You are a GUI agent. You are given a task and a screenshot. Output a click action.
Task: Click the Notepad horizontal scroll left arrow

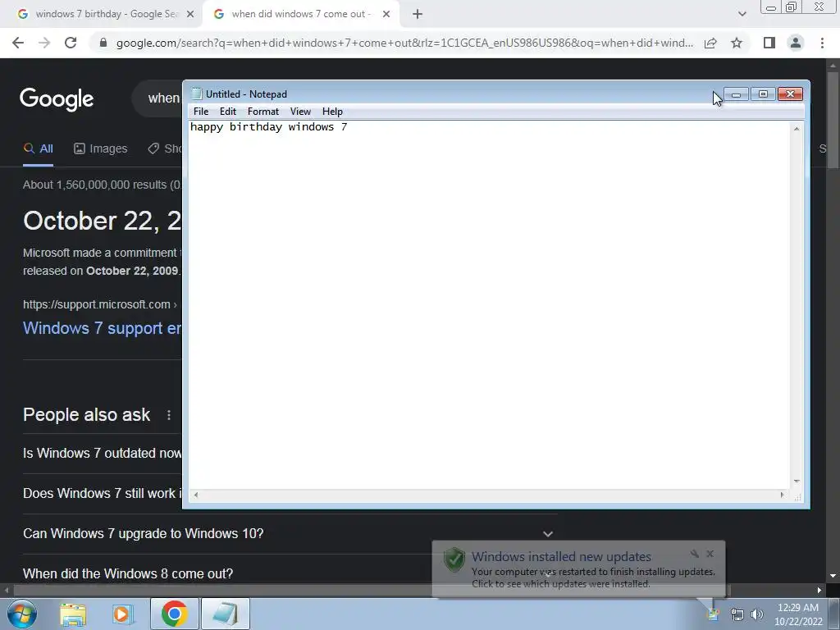(x=195, y=495)
